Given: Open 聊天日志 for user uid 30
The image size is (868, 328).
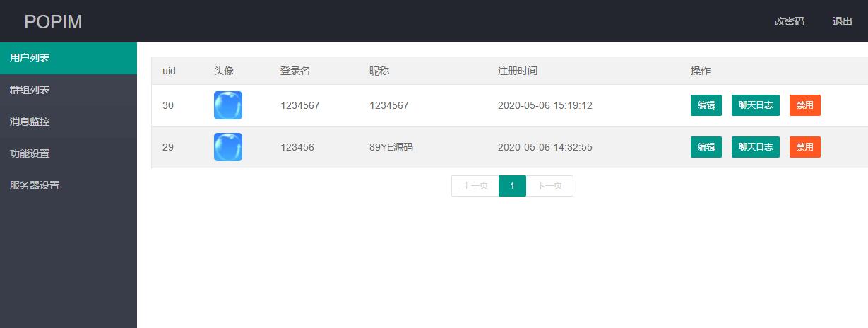Looking at the screenshot, I should coord(755,105).
